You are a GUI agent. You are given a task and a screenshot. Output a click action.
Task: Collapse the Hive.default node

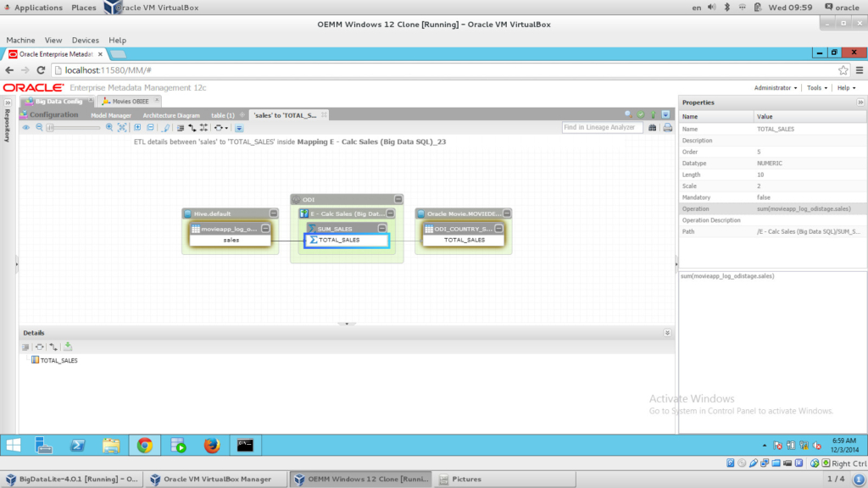click(274, 213)
